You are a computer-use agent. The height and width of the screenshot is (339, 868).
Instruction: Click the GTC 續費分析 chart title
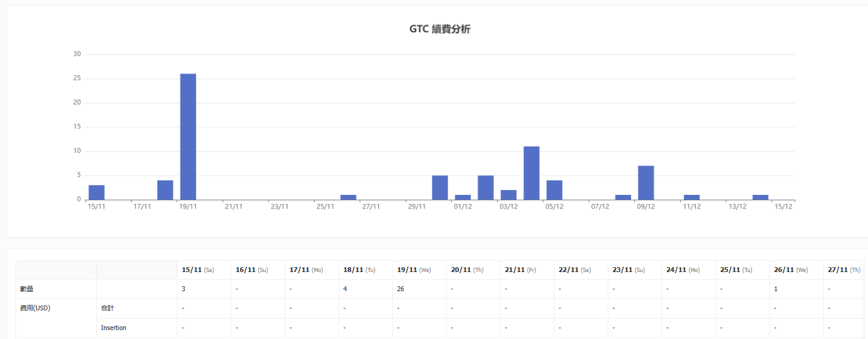(440, 29)
